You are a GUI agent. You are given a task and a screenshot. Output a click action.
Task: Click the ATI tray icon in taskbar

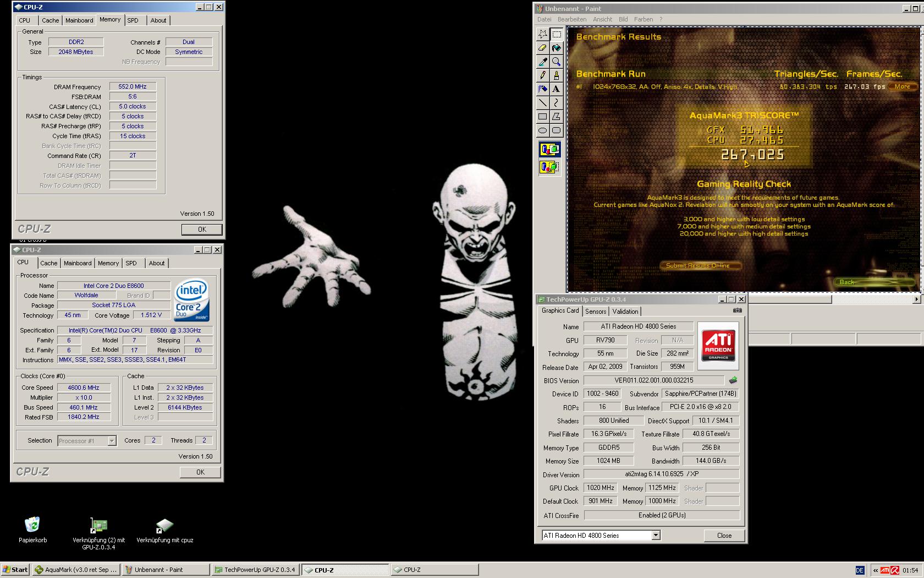tap(885, 570)
